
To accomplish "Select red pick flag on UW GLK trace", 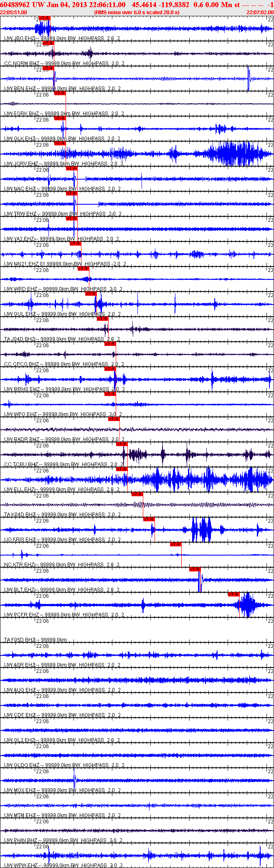I will 60,118.
